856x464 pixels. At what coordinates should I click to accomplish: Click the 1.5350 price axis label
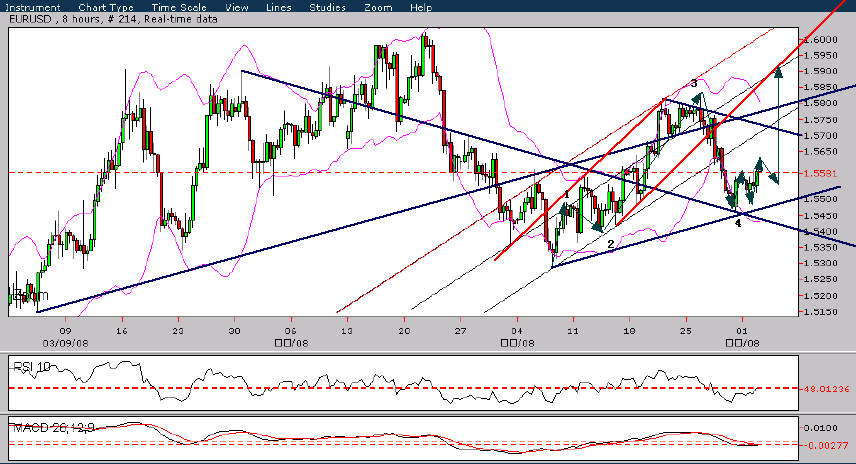(821, 247)
